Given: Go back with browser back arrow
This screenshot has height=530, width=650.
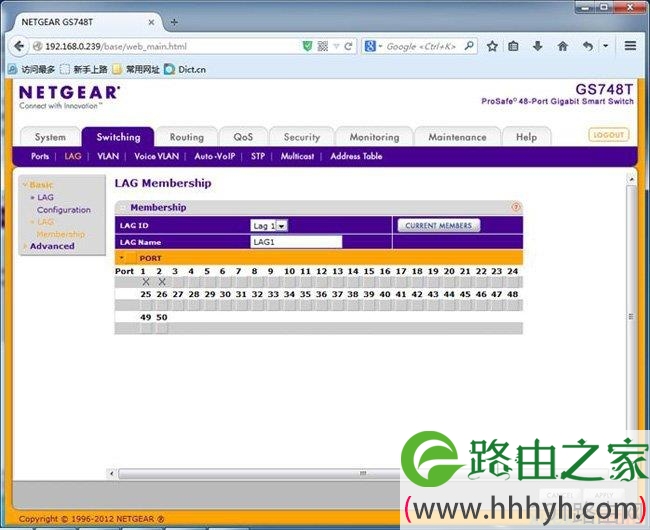Looking at the screenshot, I should coord(19,46).
